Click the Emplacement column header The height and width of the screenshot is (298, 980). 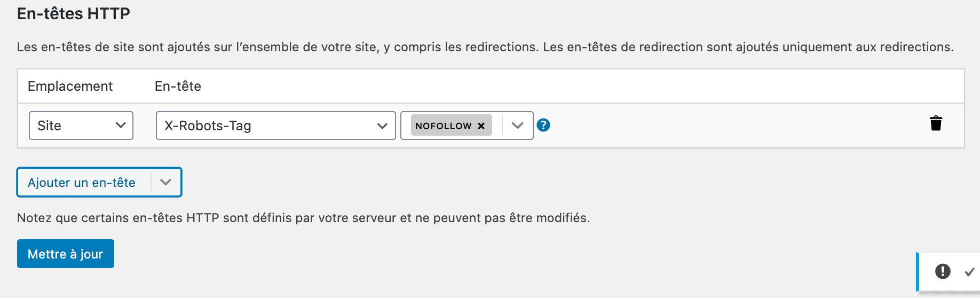click(70, 86)
